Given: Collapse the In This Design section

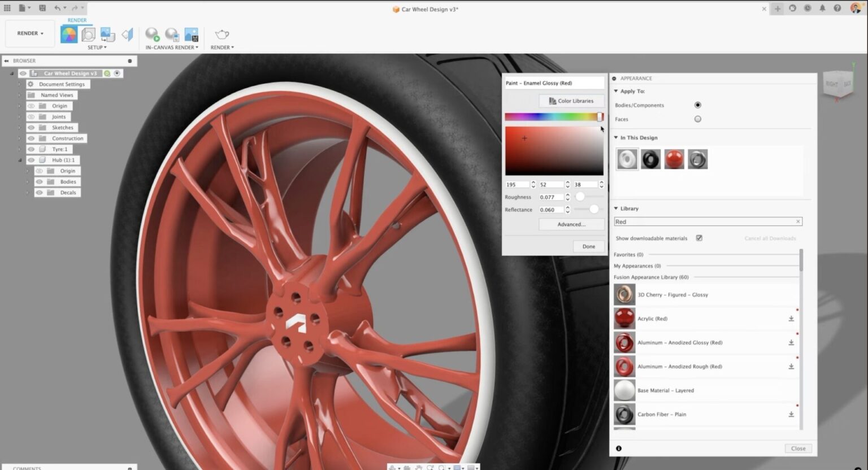Looking at the screenshot, I should [x=615, y=137].
